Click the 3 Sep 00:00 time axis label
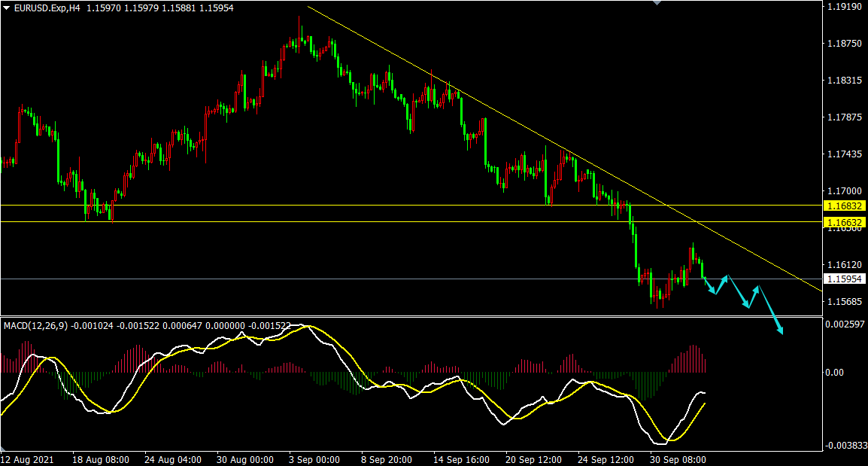The image size is (868, 466). coord(315,459)
